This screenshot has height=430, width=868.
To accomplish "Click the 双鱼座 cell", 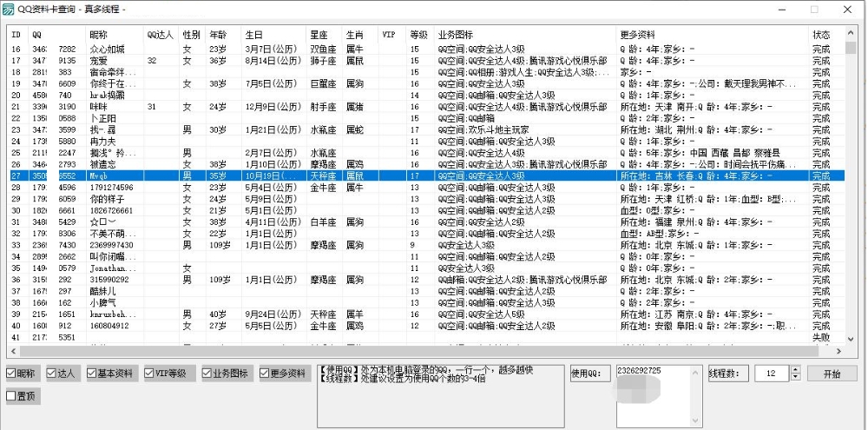I will point(323,49).
